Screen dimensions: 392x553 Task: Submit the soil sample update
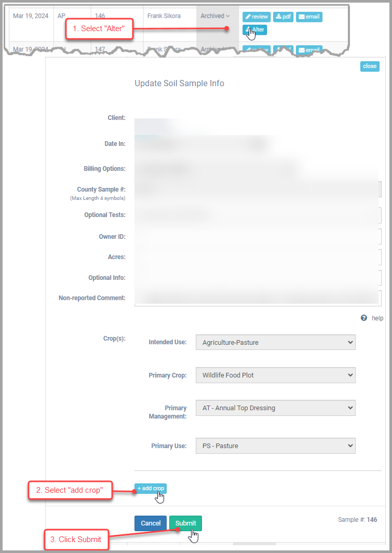pos(185,523)
